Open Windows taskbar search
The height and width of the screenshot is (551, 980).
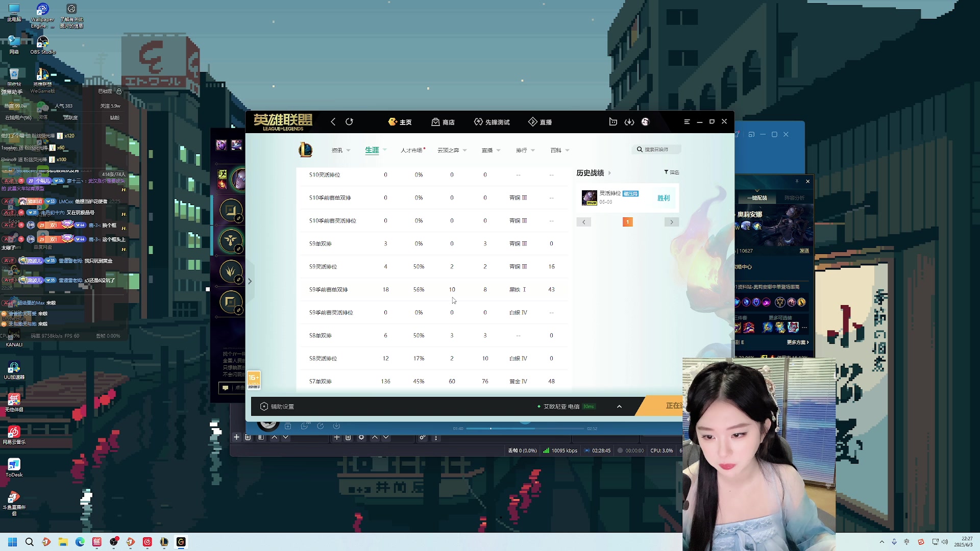pyautogui.click(x=29, y=542)
